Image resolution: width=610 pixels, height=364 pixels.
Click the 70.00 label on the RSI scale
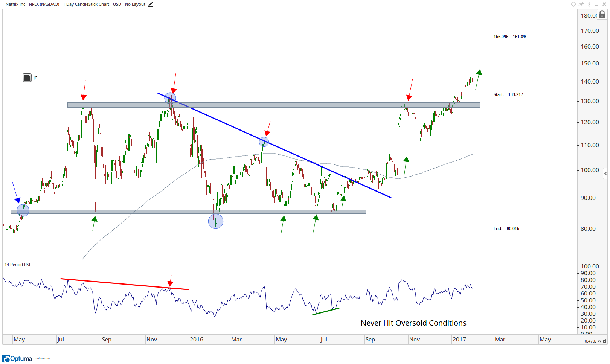(588, 287)
